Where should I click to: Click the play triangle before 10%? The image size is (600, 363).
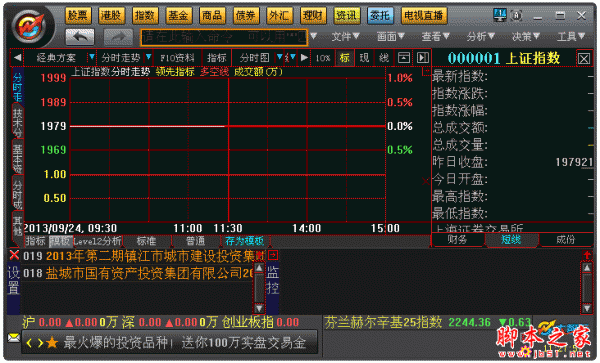(x=304, y=58)
